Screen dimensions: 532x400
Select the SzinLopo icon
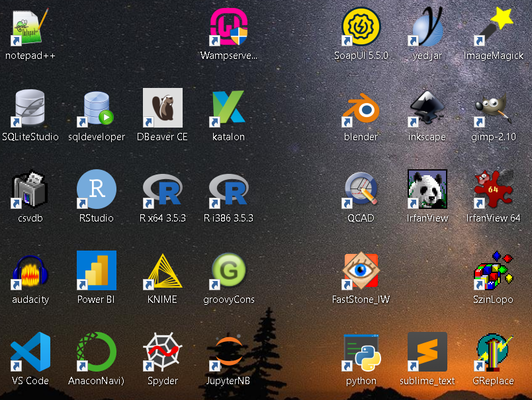494,270
